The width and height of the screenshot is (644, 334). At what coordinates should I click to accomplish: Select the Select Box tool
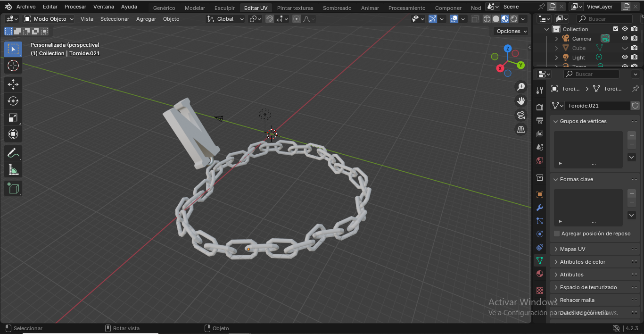tap(13, 50)
